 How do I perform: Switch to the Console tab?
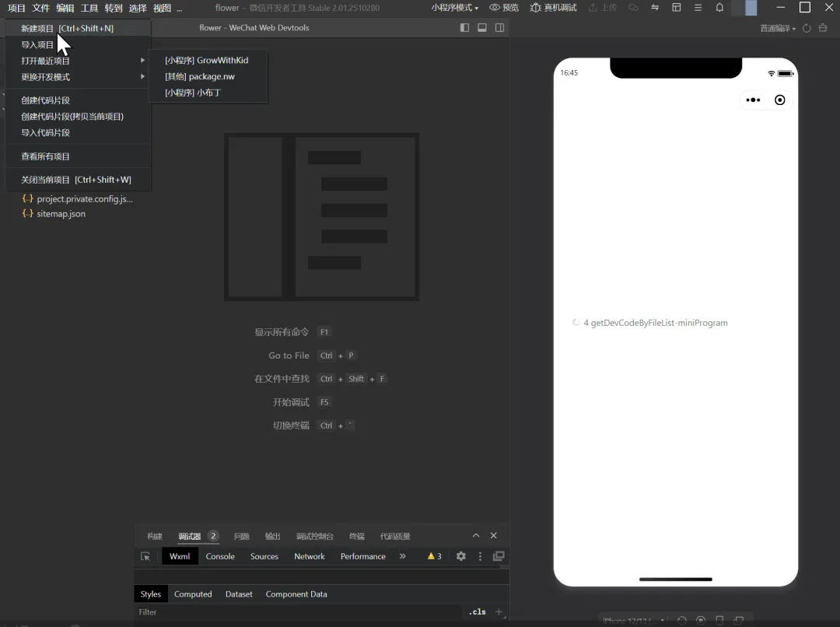tap(220, 556)
